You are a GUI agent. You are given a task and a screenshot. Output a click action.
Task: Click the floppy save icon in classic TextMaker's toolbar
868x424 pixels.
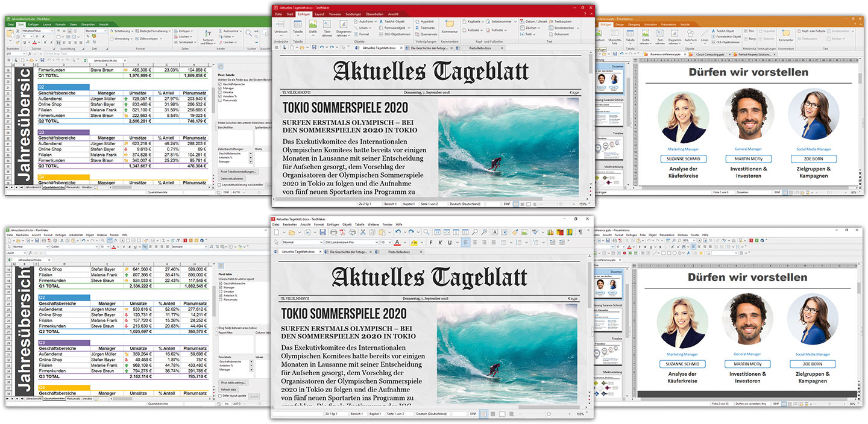click(x=322, y=232)
